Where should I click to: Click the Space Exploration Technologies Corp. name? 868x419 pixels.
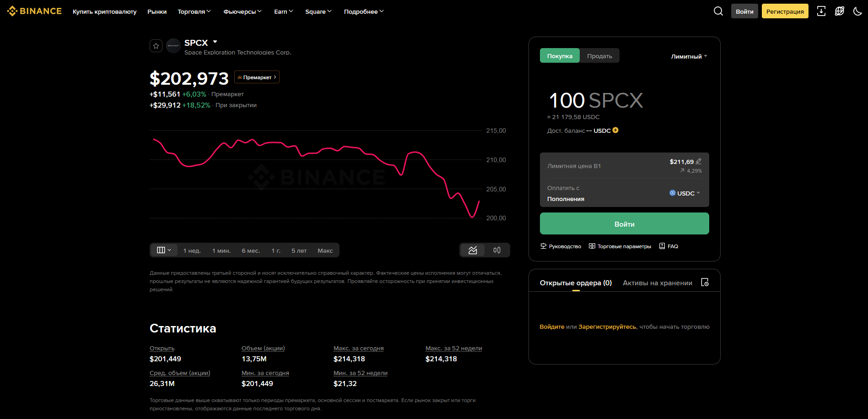tap(237, 53)
